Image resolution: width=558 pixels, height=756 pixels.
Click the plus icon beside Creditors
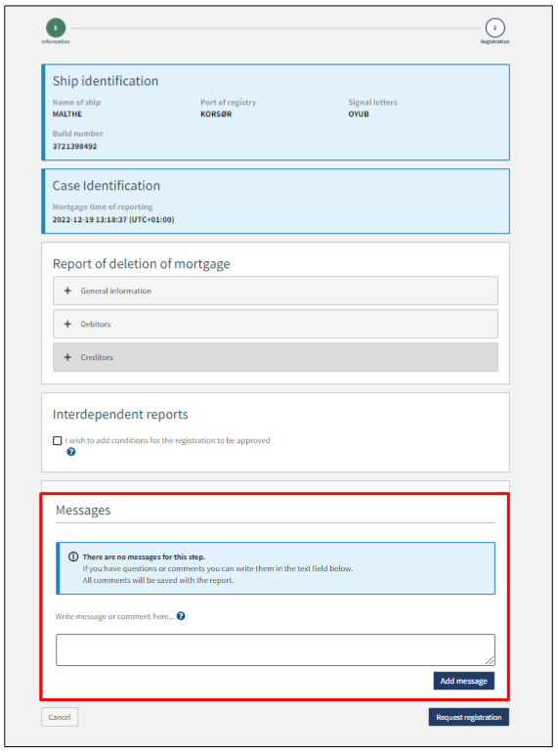click(x=67, y=357)
